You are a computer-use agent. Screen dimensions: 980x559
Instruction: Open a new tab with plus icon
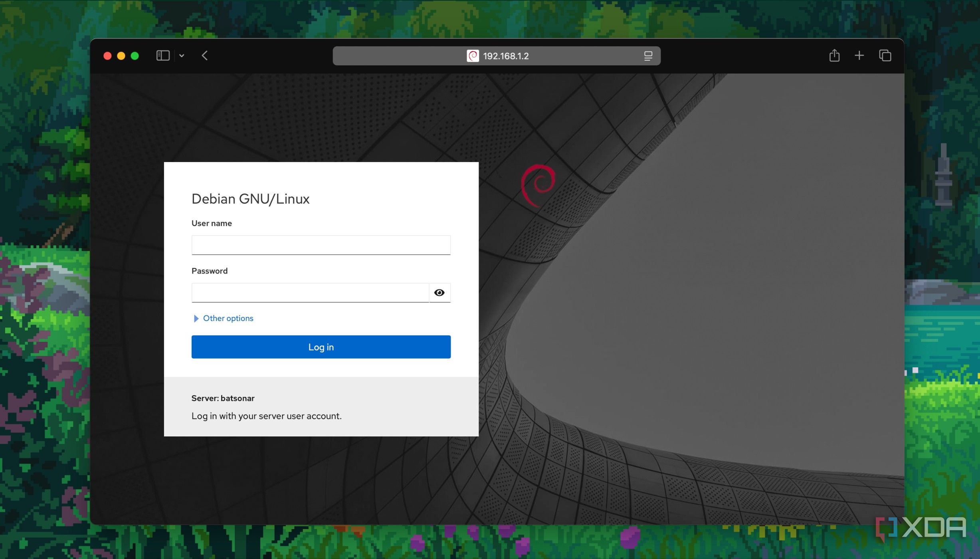coord(859,56)
